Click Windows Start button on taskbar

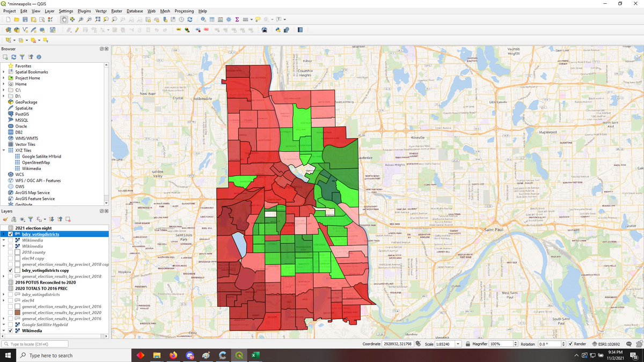pos(9,355)
